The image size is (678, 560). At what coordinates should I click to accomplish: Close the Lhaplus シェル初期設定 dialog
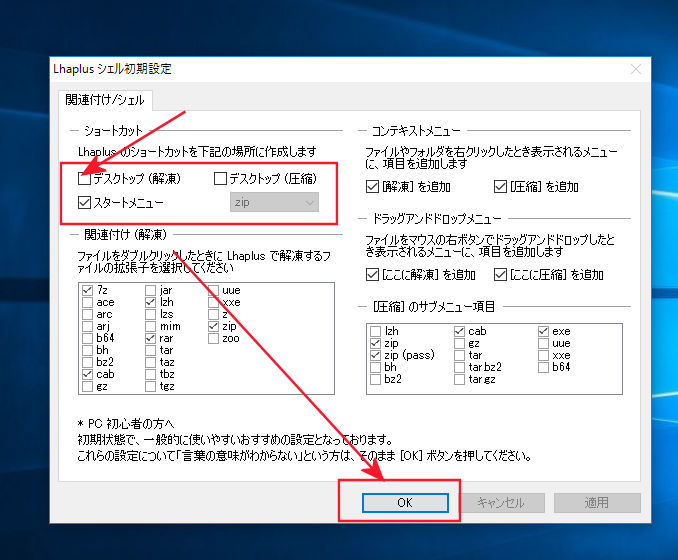pos(636,69)
